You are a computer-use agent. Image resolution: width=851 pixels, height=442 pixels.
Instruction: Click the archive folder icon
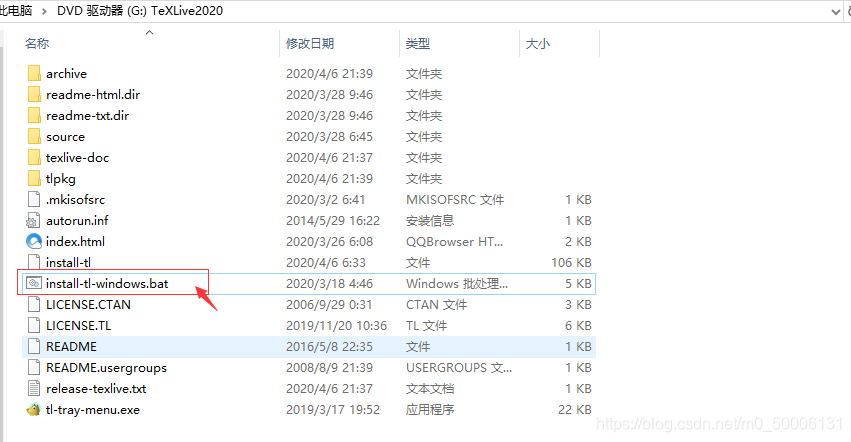(x=34, y=73)
